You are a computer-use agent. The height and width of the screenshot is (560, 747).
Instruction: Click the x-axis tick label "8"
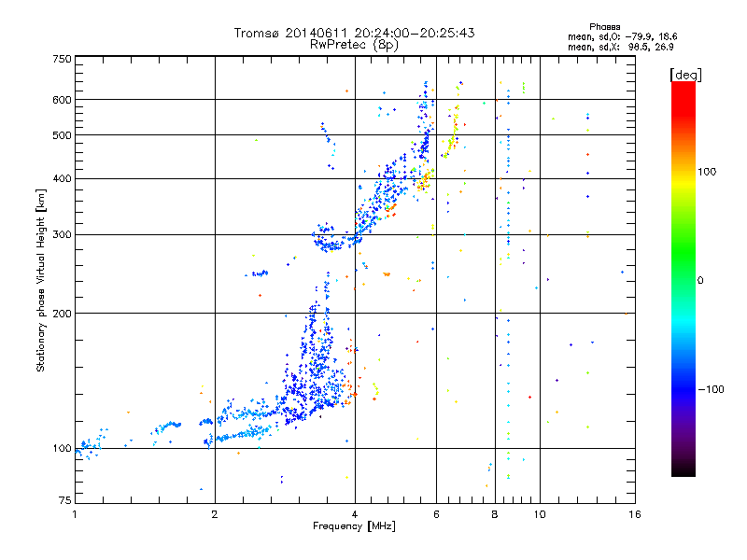pyautogui.click(x=495, y=514)
